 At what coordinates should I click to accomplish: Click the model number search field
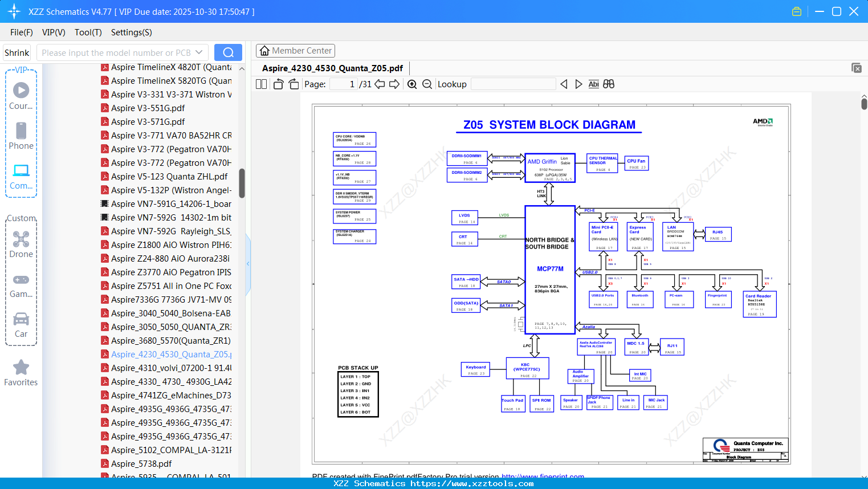[116, 52]
